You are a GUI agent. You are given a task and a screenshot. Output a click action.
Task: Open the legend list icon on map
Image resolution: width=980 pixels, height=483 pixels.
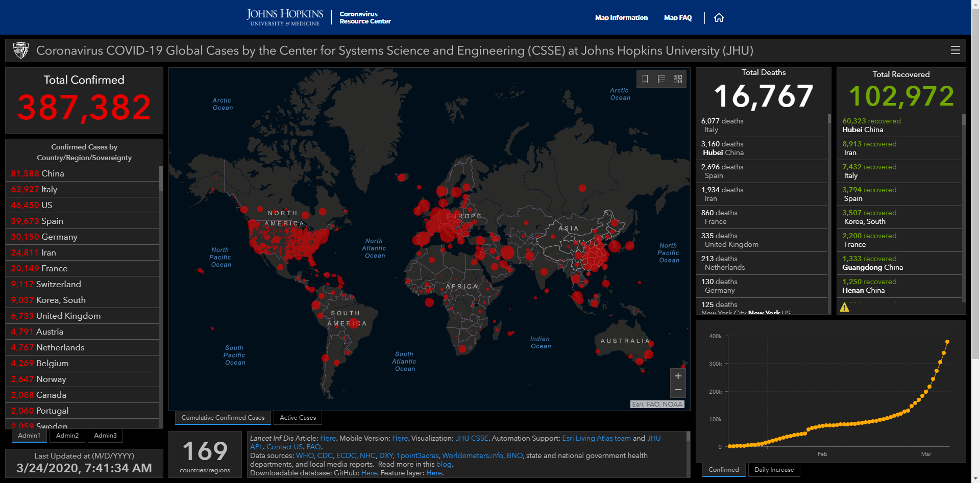click(661, 79)
